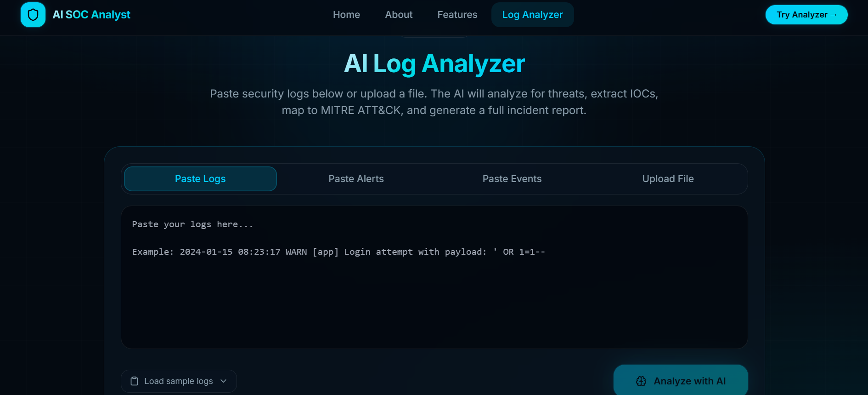
Task: Click the clipboard icon beside Load sample logs
Action: pyautogui.click(x=134, y=381)
